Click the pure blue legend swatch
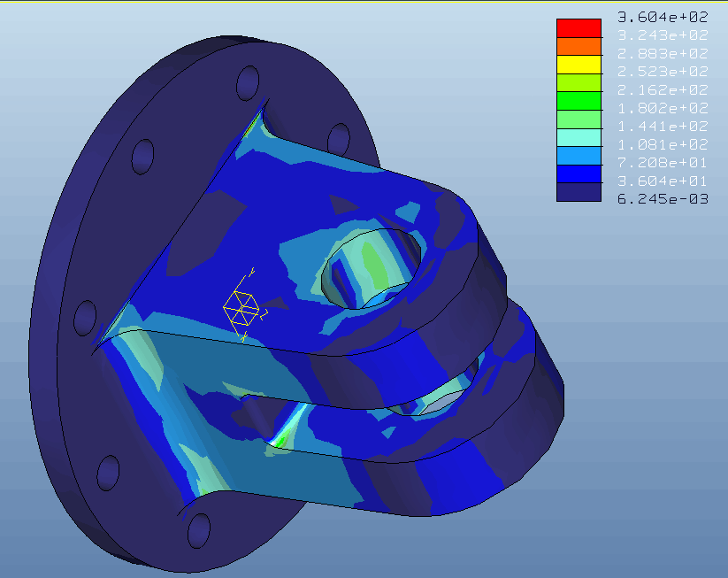The image size is (728, 578). pos(579,173)
